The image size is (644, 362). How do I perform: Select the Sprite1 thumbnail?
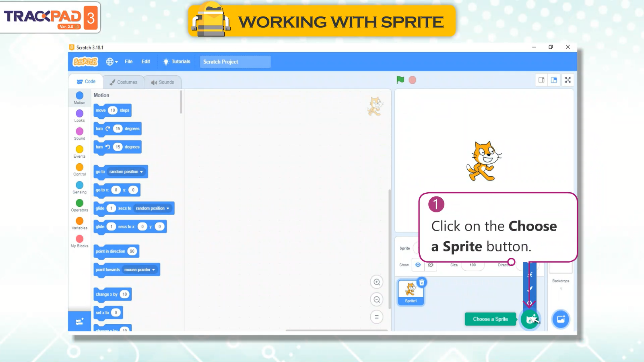click(x=411, y=292)
